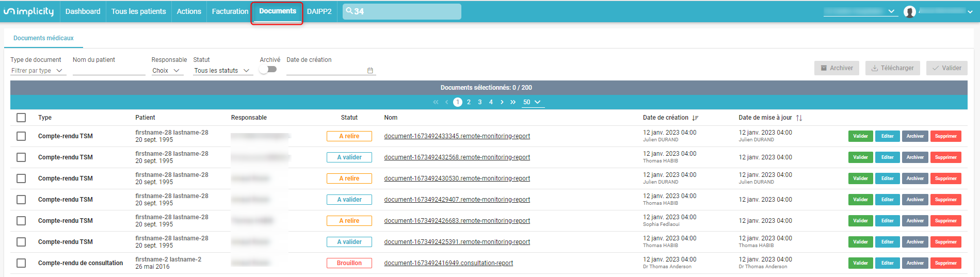
Task: Select the Documents médicaux tab
Action: [43, 38]
